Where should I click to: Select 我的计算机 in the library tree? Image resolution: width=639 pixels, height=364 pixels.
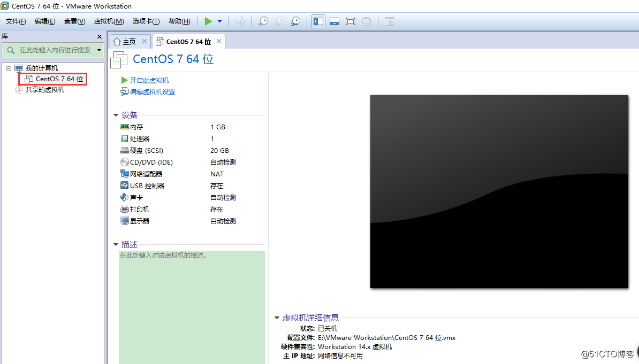42,68
